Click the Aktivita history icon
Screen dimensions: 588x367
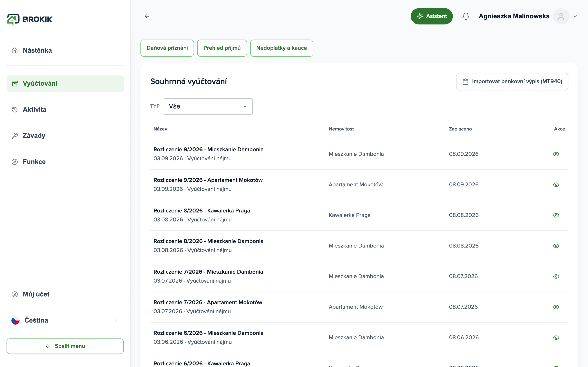coord(14,110)
